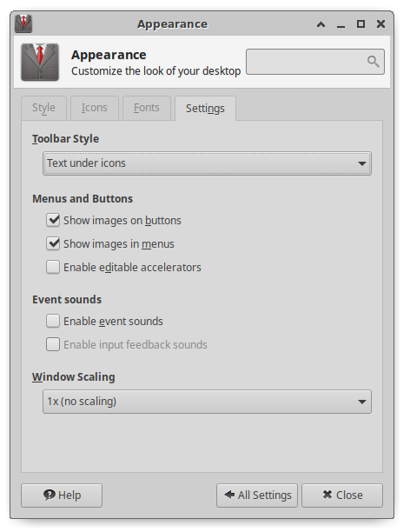Enable editable accelerators checkbox

(53, 267)
